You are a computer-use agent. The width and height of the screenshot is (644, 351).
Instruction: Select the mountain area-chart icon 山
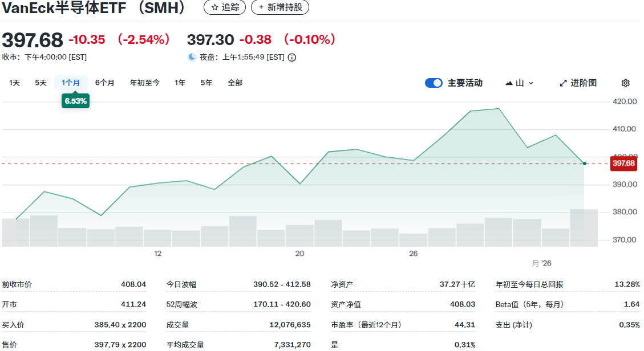tap(509, 83)
